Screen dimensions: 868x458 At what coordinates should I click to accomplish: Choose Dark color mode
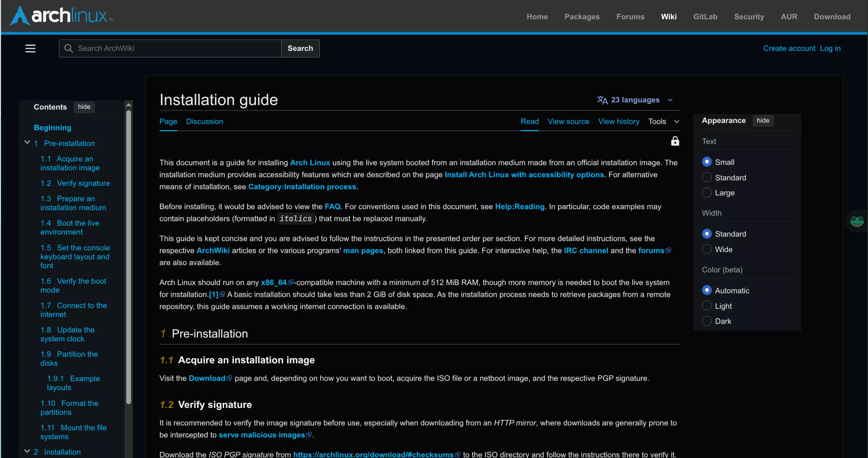point(707,321)
